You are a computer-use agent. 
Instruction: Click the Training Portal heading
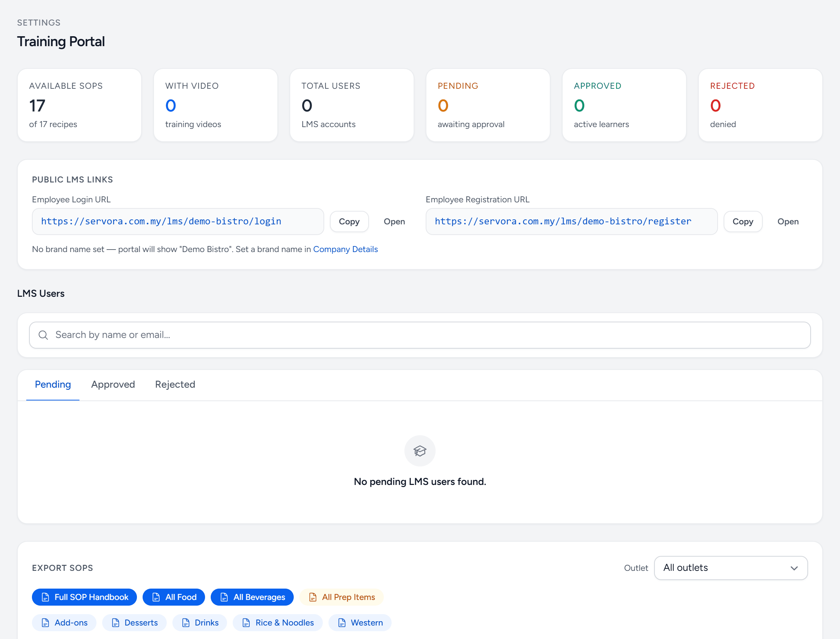click(x=61, y=42)
